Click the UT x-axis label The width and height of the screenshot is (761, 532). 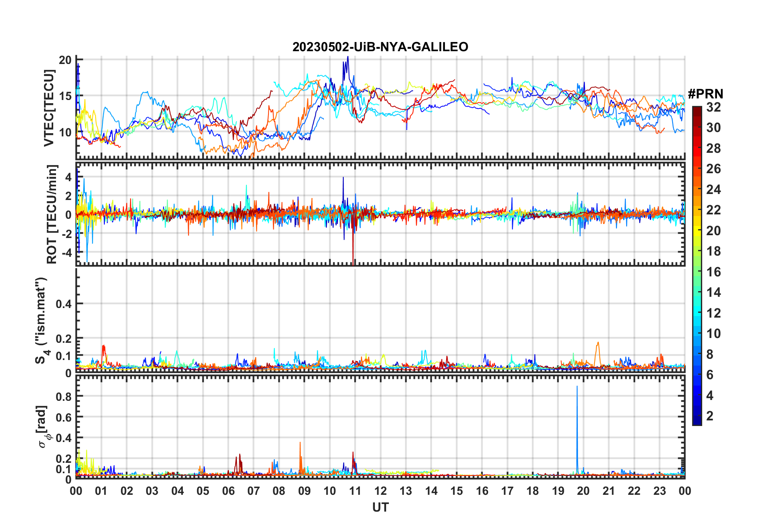[x=380, y=507]
